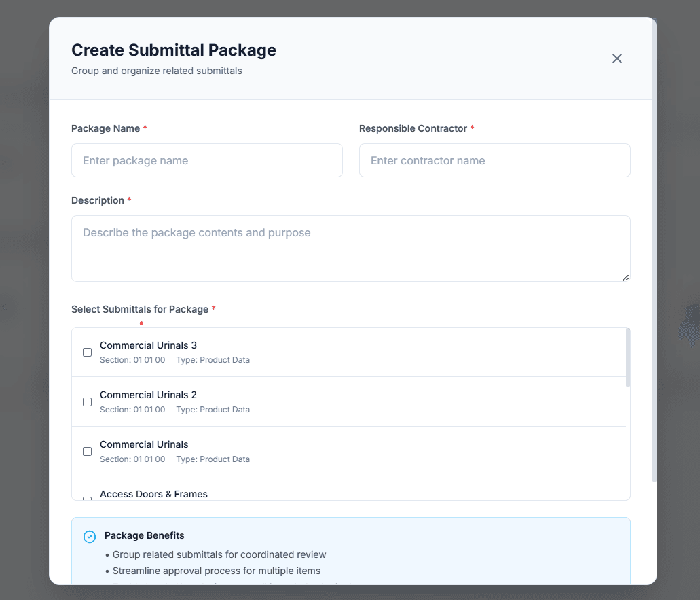Click the Package Benefits checkmark icon
The height and width of the screenshot is (600, 700).
89,536
